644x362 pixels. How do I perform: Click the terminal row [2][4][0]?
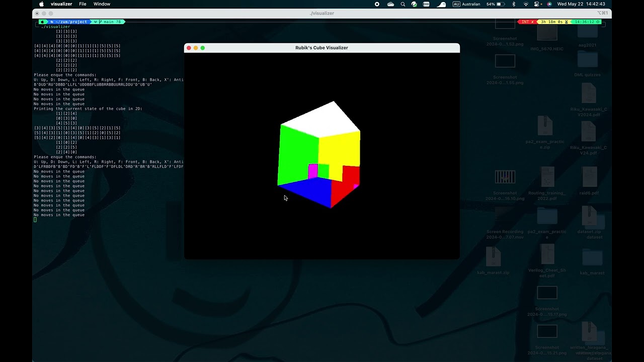point(66,152)
